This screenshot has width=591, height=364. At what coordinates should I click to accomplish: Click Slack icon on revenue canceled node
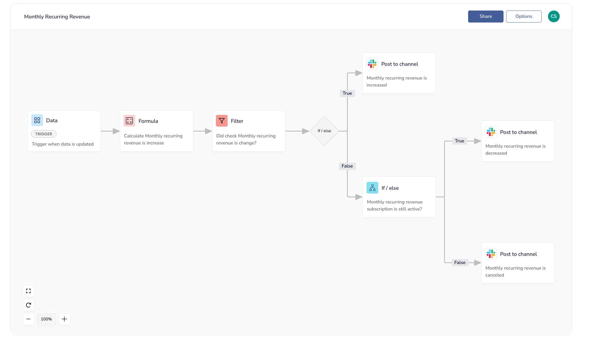pyautogui.click(x=491, y=254)
